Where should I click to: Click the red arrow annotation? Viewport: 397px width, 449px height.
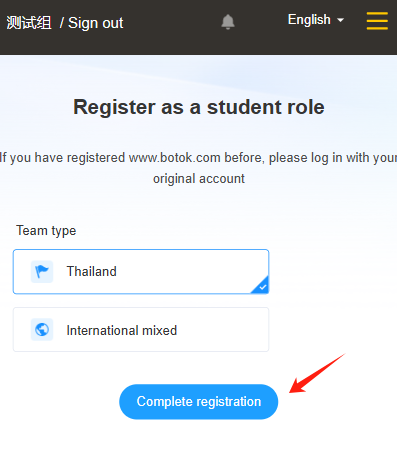pos(317,373)
